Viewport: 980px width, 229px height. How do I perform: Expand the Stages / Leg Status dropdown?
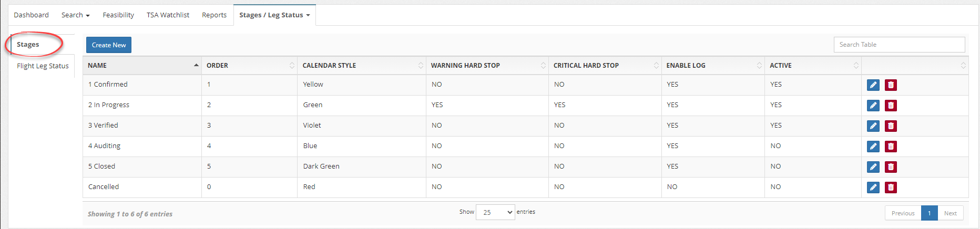click(274, 15)
